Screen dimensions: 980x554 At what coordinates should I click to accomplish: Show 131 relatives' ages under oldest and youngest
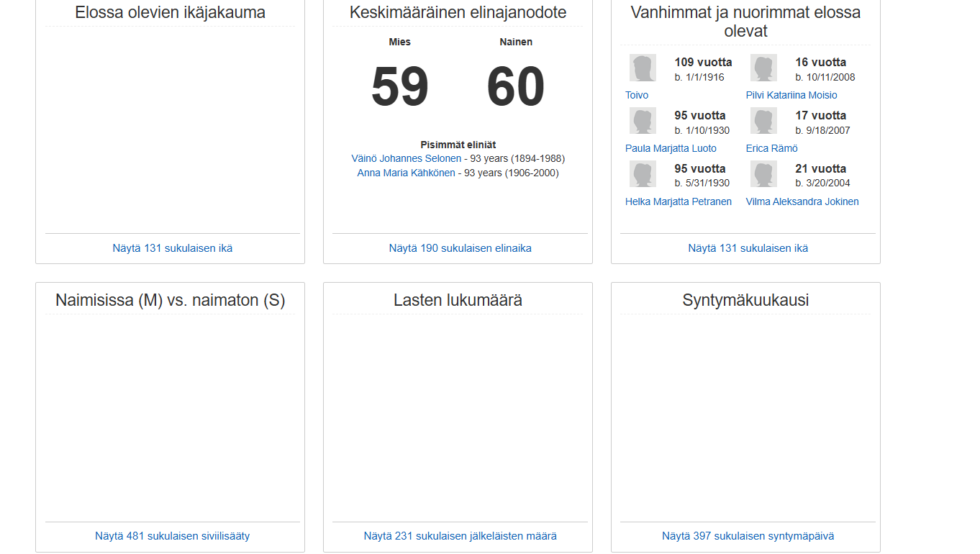coord(748,248)
